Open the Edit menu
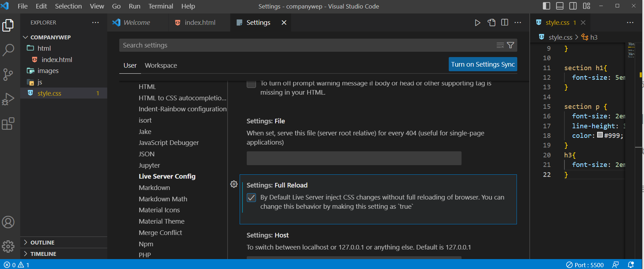644x269 pixels. point(41,6)
